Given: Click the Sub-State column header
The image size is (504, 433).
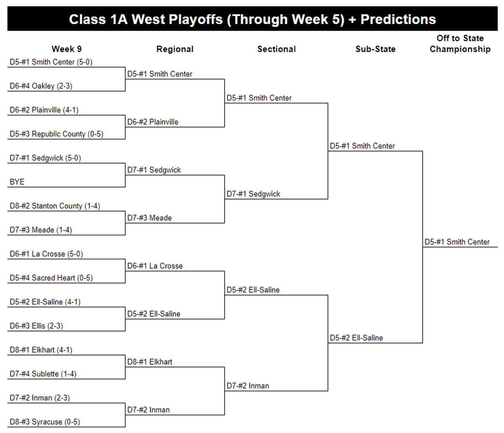Looking at the screenshot, I should coord(375,49).
